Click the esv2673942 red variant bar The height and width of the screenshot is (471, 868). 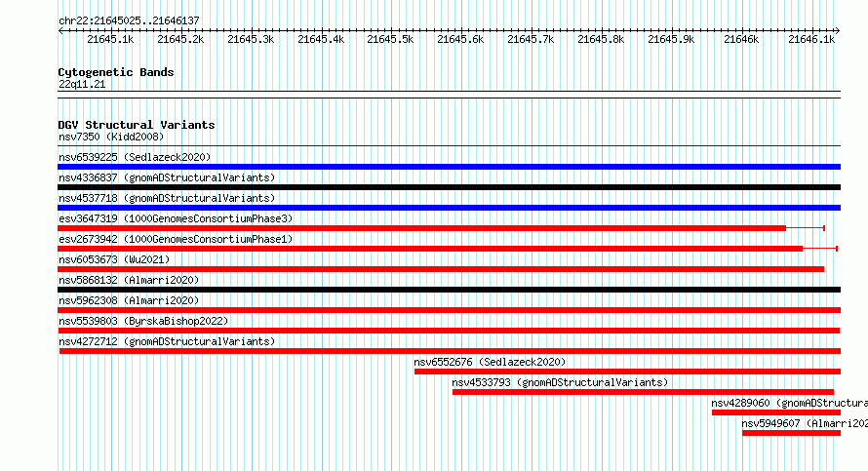pos(430,249)
